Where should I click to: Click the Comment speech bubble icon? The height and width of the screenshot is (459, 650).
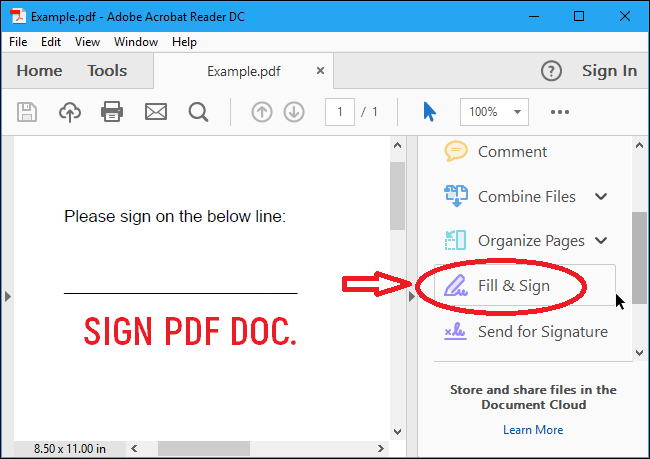click(x=456, y=151)
